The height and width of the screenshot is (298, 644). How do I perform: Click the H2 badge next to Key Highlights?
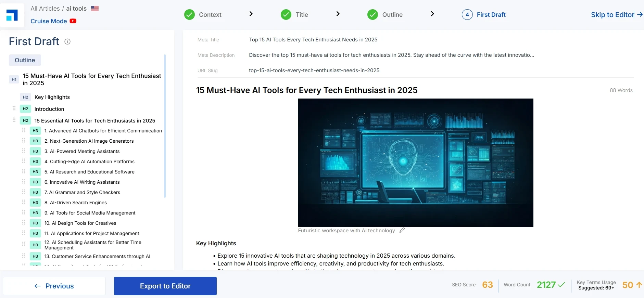(25, 97)
